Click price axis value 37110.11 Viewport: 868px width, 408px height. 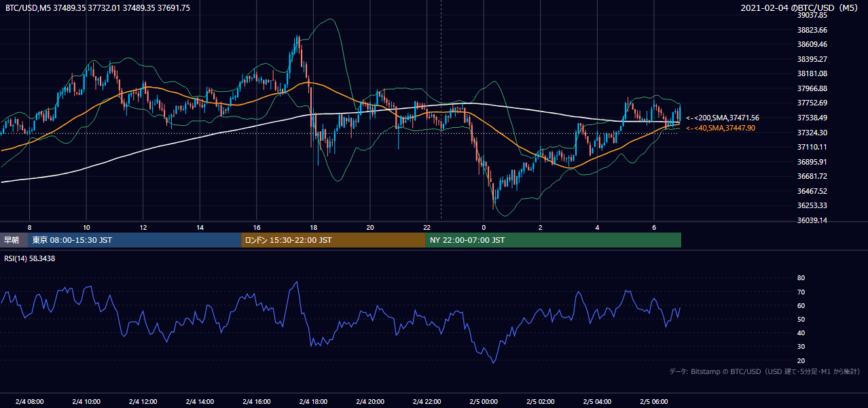tap(812, 147)
